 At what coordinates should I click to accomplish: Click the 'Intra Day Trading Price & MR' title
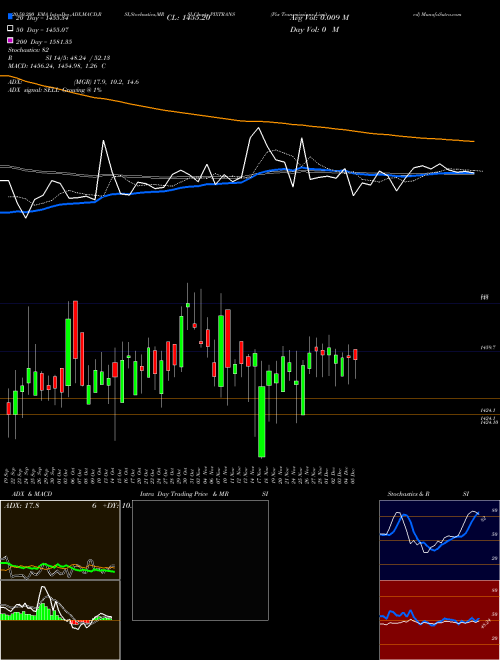(x=185, y=494)
